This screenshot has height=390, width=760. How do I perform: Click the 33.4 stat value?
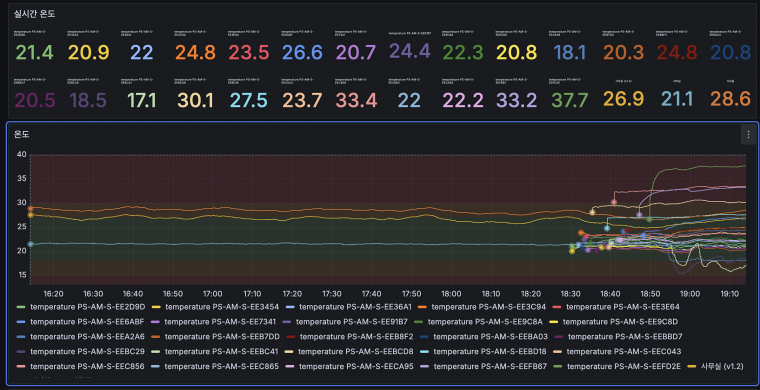pyautogui.click(x=356, y=100)
